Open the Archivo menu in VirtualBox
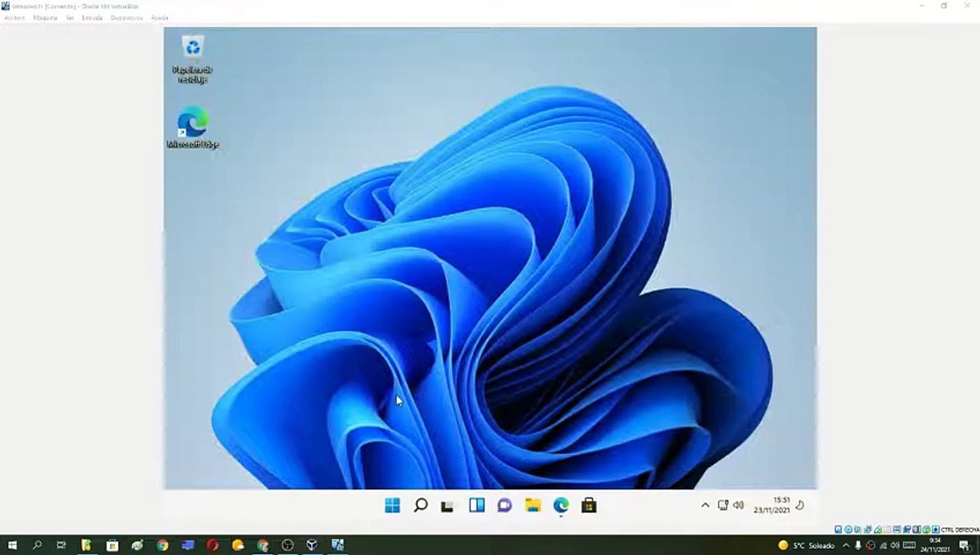 [15, 18]
